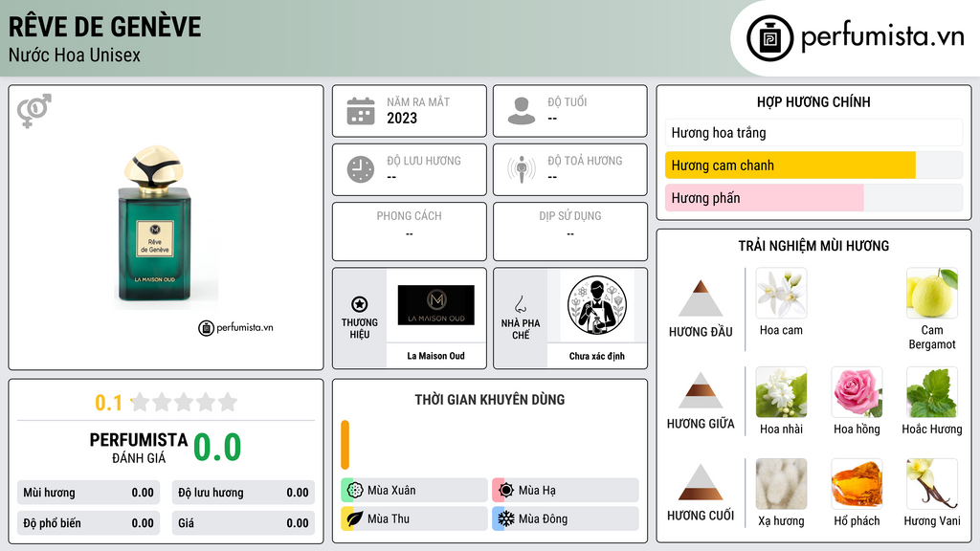This screenshot has width=980, height=551.
Task: Click the La Maison Oud brand name
Action: pos(436,356)
